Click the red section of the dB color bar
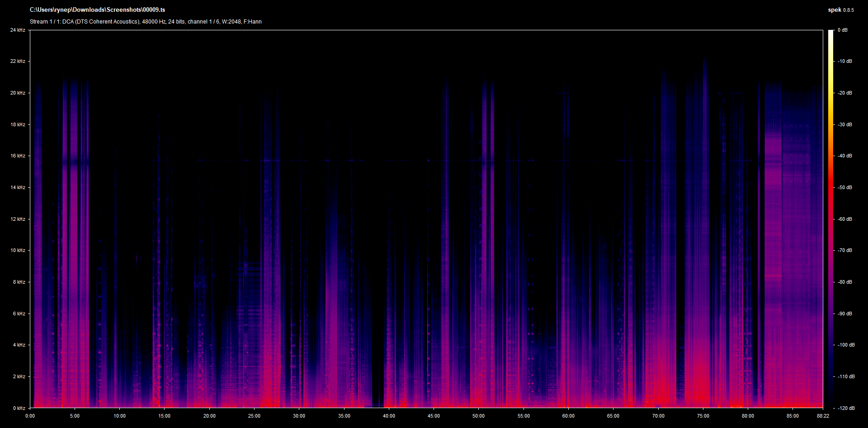This screenshot has width=868, height=428. point(830,190)
